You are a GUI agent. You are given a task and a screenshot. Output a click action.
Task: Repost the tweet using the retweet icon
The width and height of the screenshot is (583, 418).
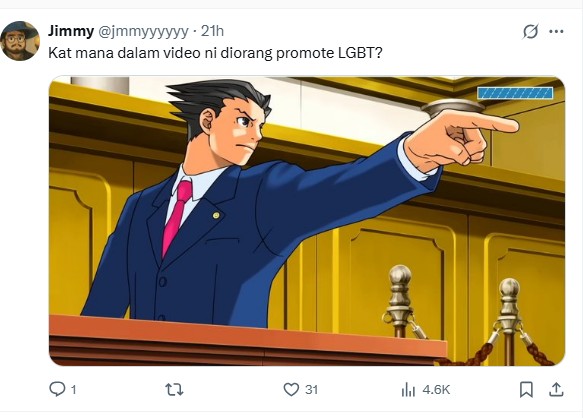(x=174, y=390)
